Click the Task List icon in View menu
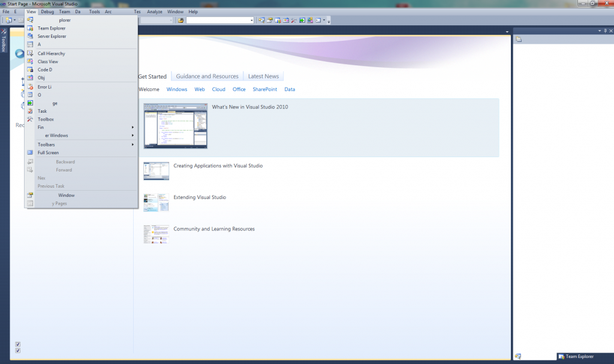 [x=30, y=112]
